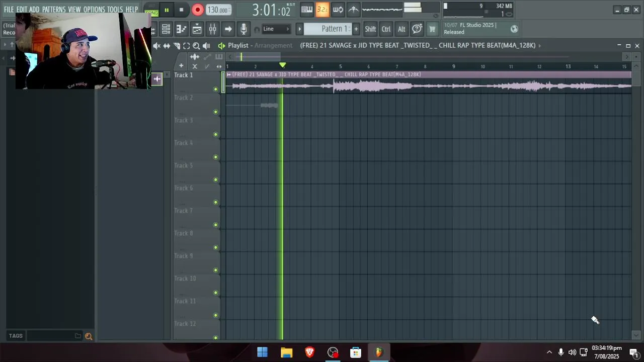Screen dimensions: 644x362
Task: Click the red record button
Action: (198, 10)
